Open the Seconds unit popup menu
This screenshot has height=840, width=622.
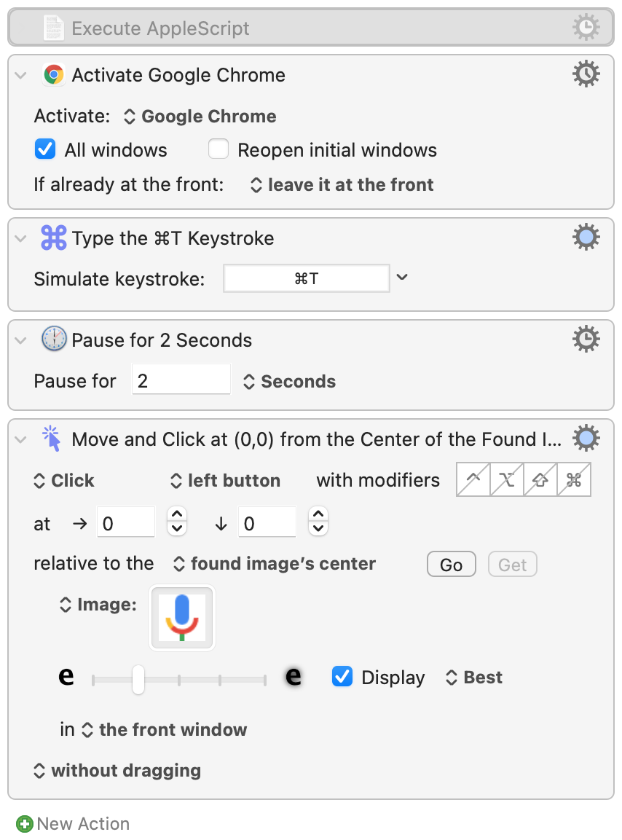pyautogui.click(x=289, y=382)
